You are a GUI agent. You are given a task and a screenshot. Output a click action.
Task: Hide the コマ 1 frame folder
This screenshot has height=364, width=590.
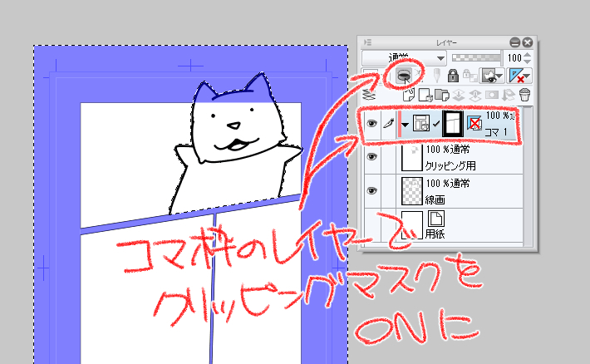pyautogui.click(x=371, y=124)
